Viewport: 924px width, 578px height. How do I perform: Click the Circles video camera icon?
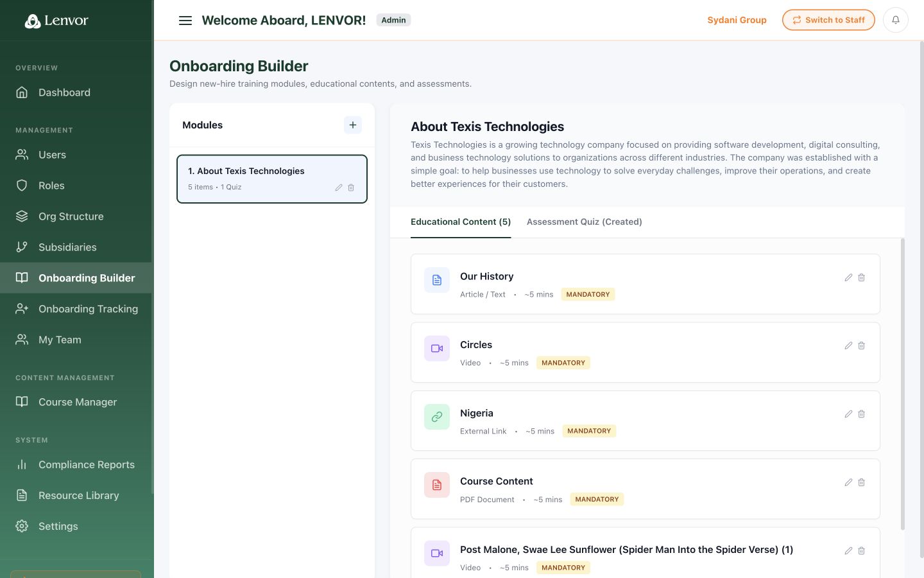pyautogui.click(x=437, y=348)
